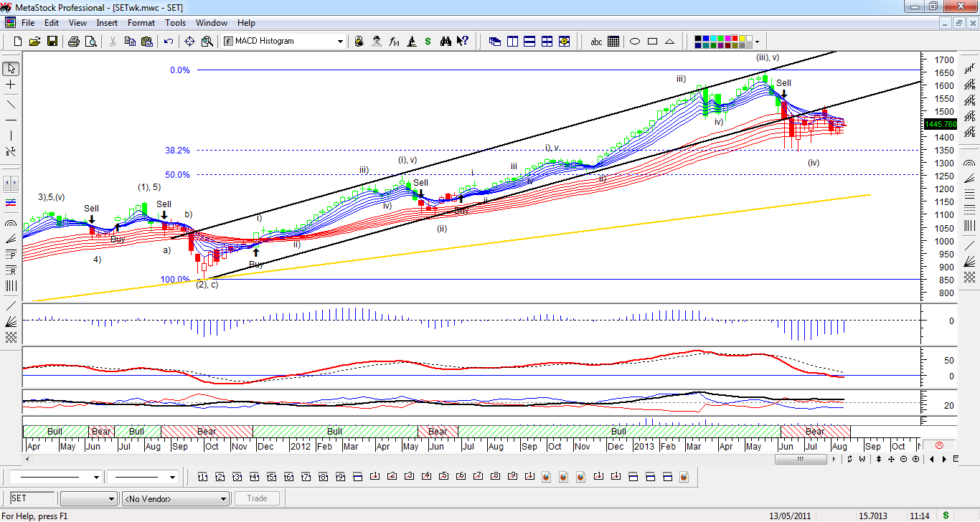980x522 pixels.
Task: Pick the crosshair tool in left toolbar
Action: (x=11, y=85)
